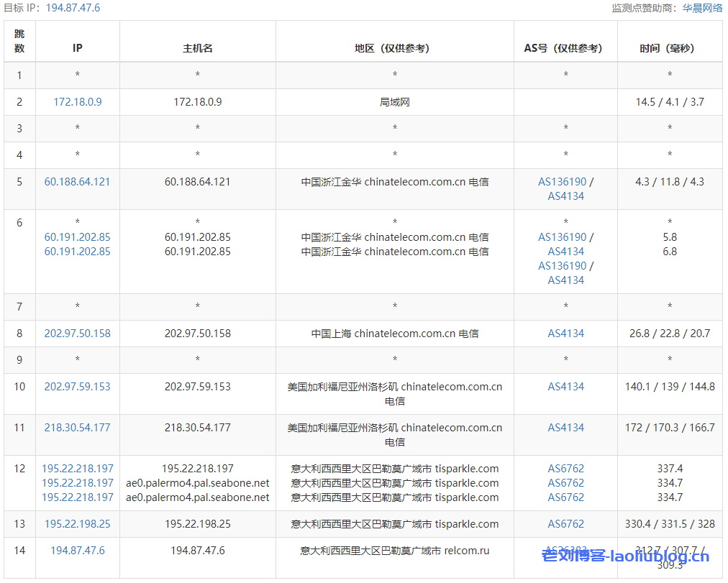Click the IP column header
The width and height of the screenshot is (728, 583).
tap(78, 48)
